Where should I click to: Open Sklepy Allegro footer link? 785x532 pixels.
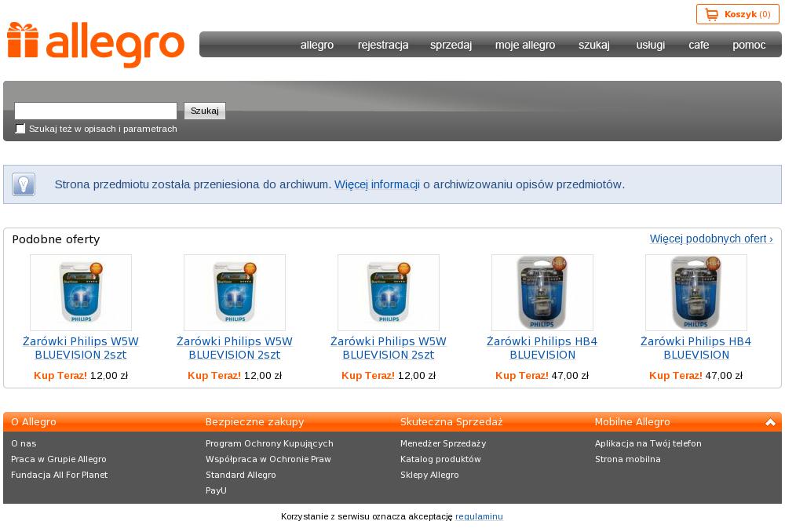coord(429,475)
